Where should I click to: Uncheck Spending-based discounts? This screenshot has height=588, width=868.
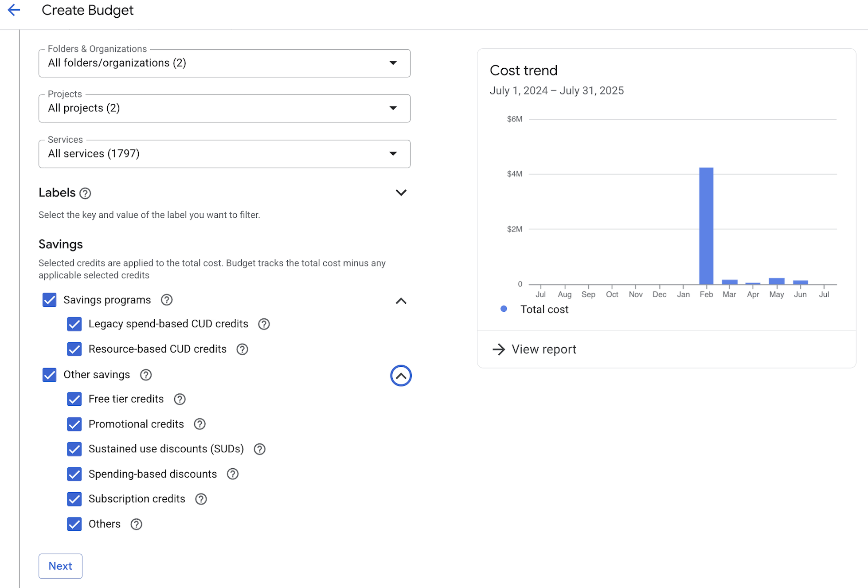pyautogui.click(x=74, y=474)
